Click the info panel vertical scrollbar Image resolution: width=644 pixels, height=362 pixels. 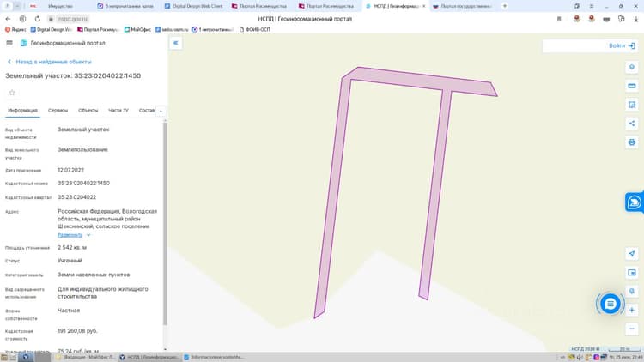click(x=165, y=224)
